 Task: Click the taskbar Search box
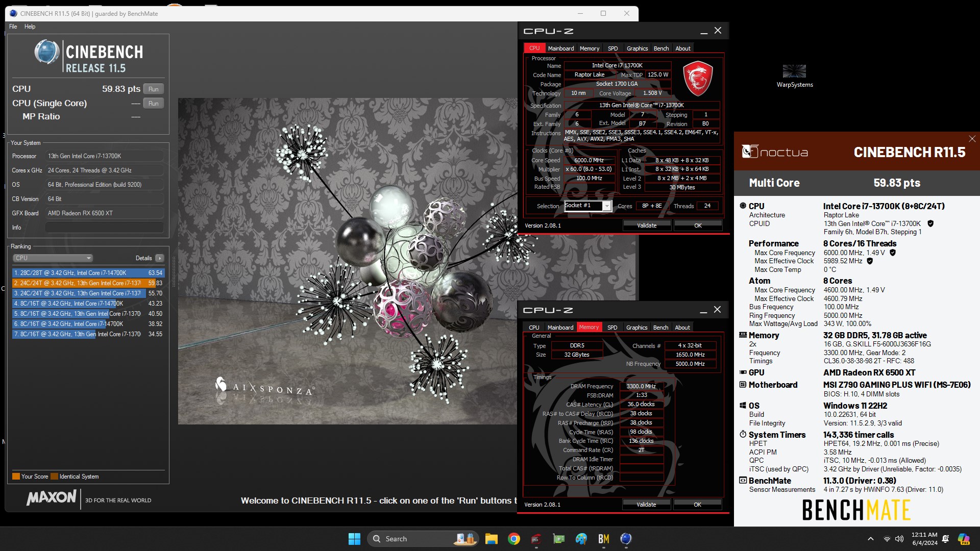click(x=424, y=539)
